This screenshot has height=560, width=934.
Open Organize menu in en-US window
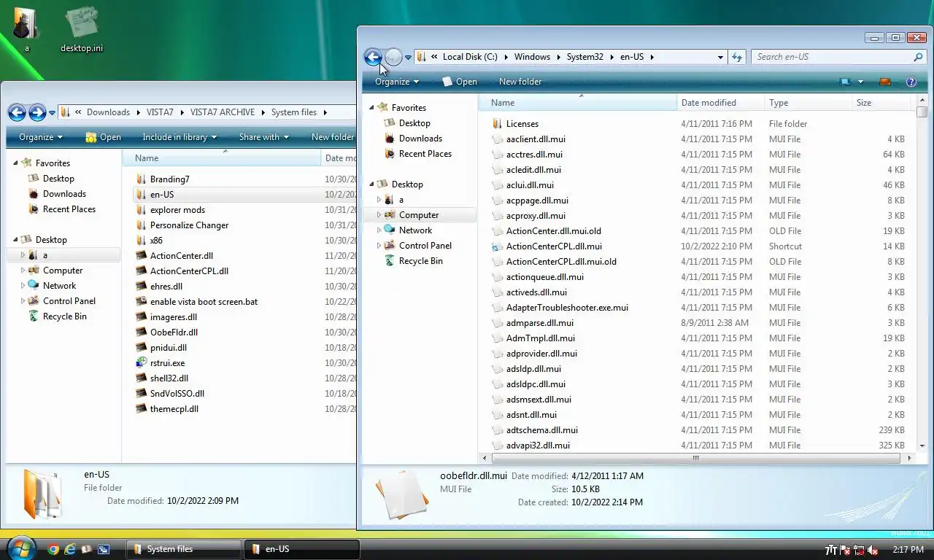click(397, 82)
